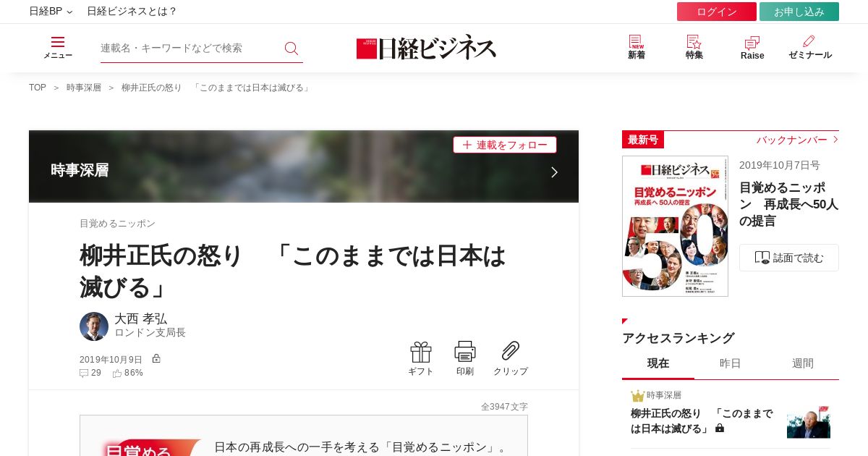
Task: Open the 時事深層 series chevron arrow
Action: point(554,172)
